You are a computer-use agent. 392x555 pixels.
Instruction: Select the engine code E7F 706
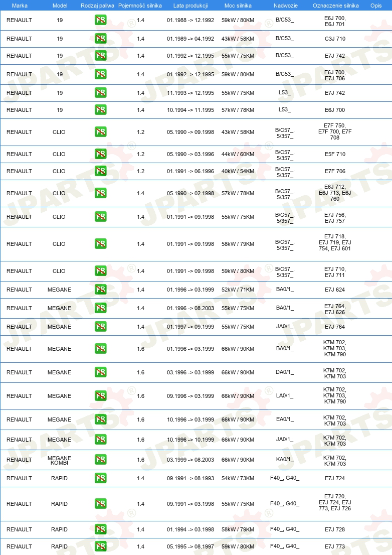(335, 171)
